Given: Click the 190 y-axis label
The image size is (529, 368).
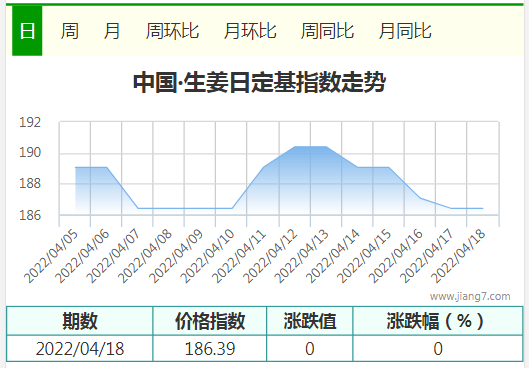Looking at the screenshot, I should (30, 152).
